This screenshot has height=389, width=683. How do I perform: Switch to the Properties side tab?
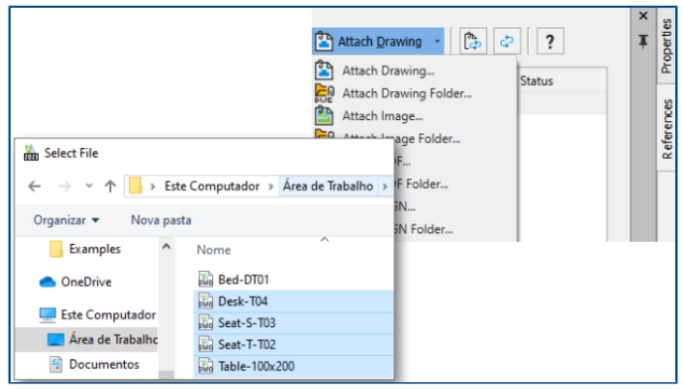(666, 46)
